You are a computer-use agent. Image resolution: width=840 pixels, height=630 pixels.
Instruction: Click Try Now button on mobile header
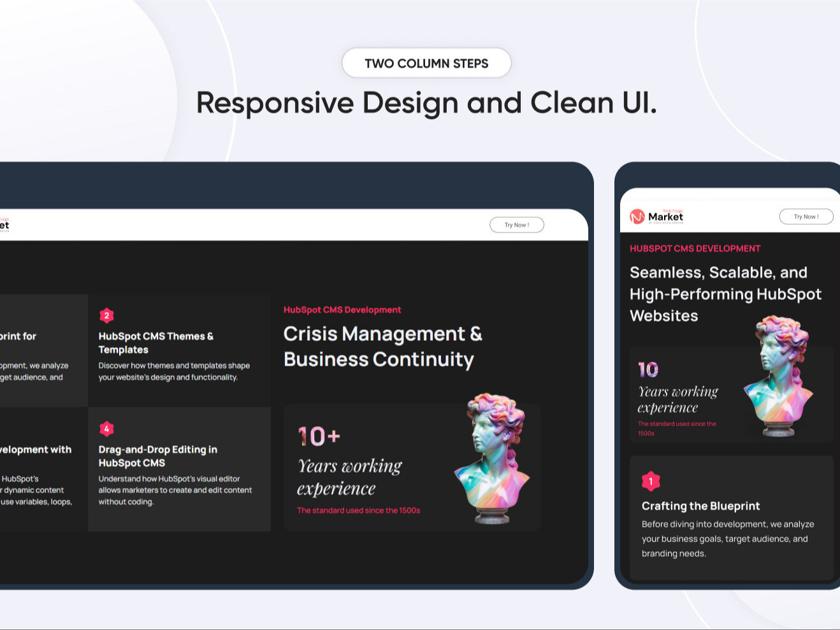806,216
